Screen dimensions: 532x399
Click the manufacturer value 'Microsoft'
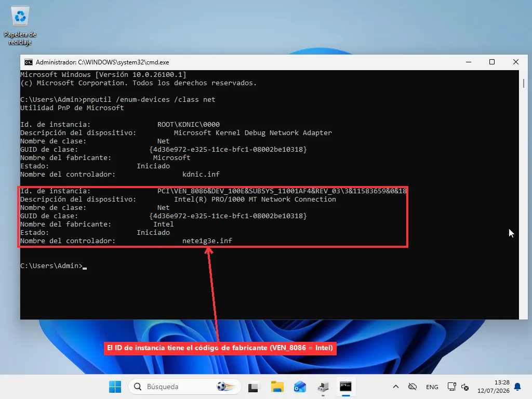(x=171, y=158)
